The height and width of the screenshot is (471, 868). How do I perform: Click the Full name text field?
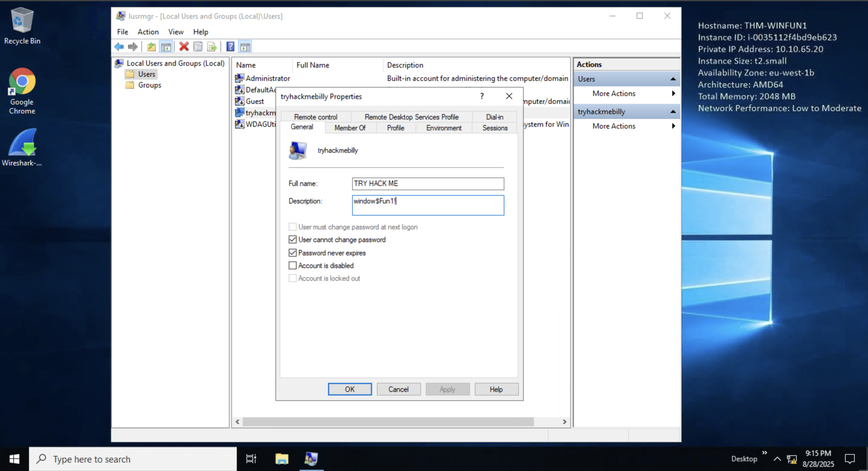tap(428, 184)
